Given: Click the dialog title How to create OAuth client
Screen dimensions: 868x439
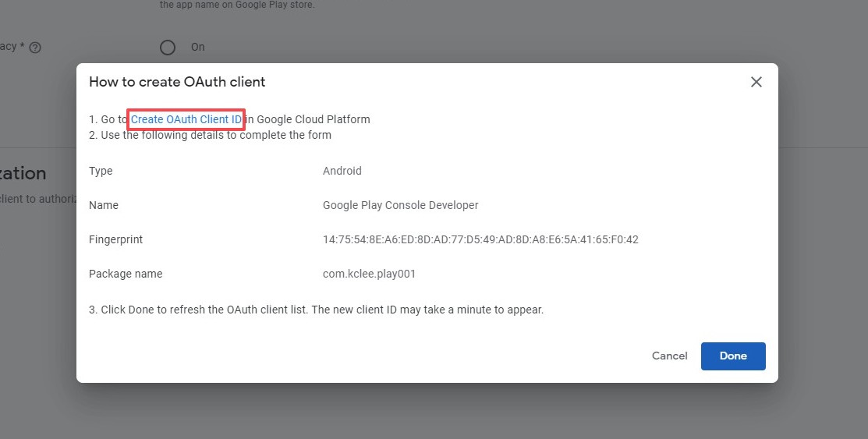Looking at the screenshot, I should point(177,82).
